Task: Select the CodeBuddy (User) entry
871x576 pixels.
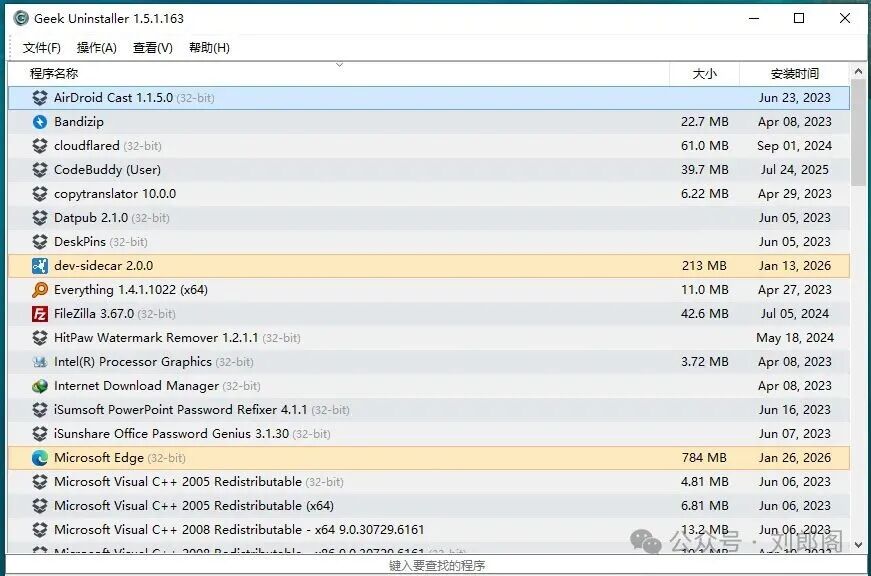Action: coord(107,169)
